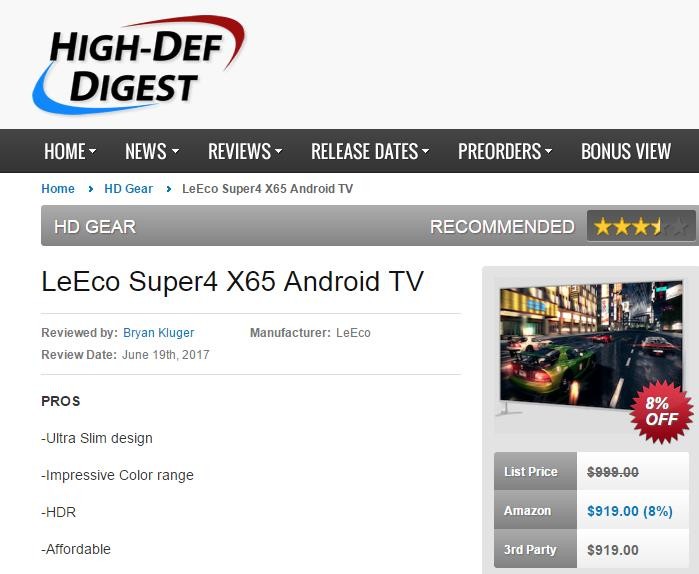Click the HD GEAR section header
The width and height of the screenshot is (699, 574).
pyautogui.click(x=95, y=227)
